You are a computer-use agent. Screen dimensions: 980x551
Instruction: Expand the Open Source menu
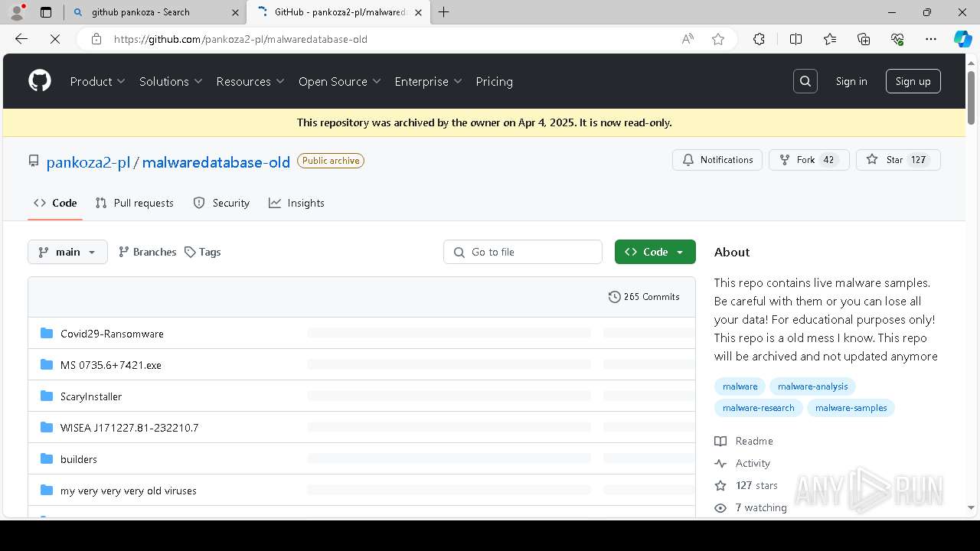pyautogui.click(x=340, y=81)
